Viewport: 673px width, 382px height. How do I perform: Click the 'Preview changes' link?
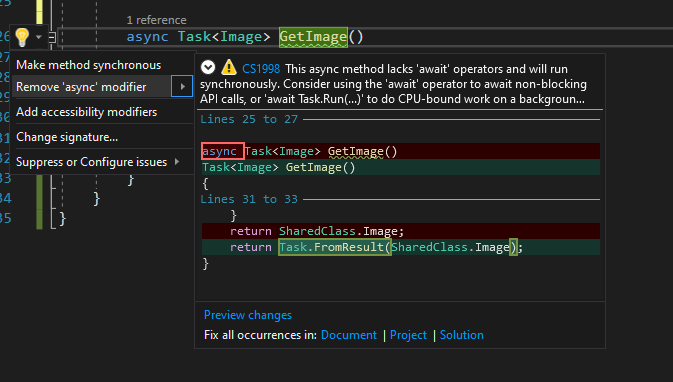tap(248, 315)
